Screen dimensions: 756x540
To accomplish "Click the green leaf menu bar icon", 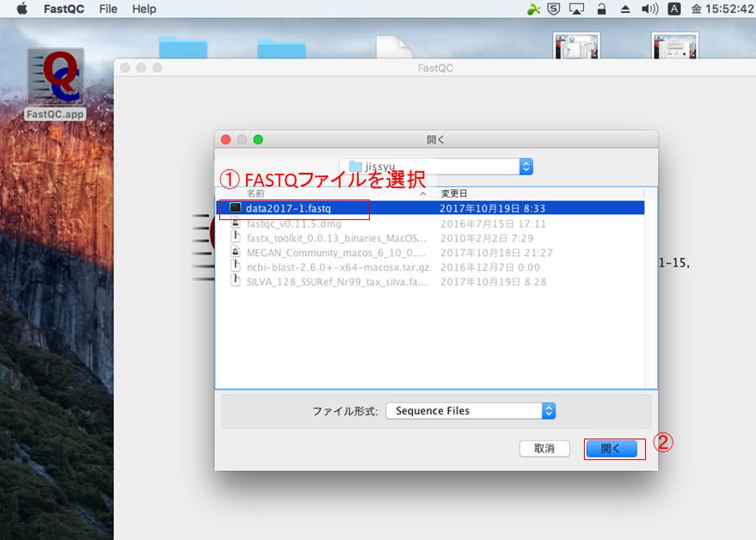I will pyautogui.click(x=533, y=9).
